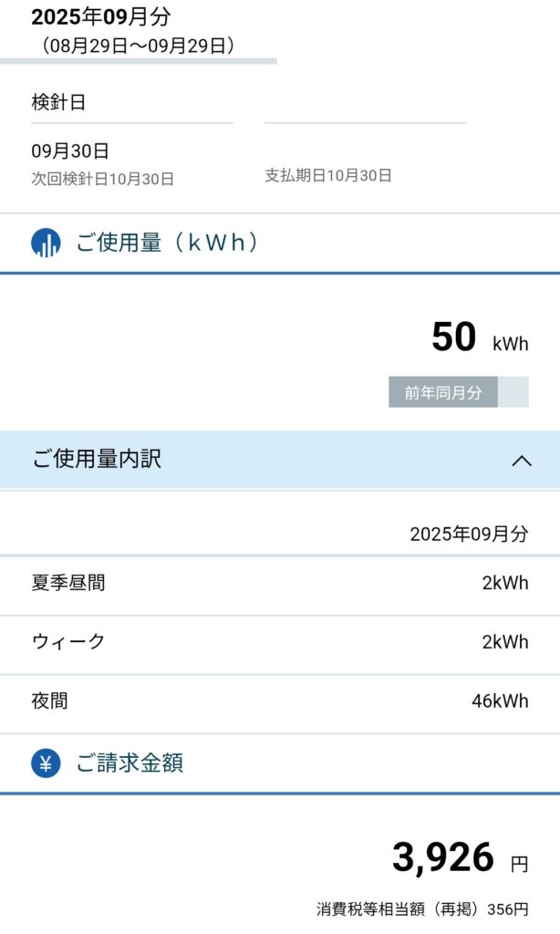This screenshot has height=934, width=560.
Task: Click the 3,926 円 billed amount
Action: 460,859
